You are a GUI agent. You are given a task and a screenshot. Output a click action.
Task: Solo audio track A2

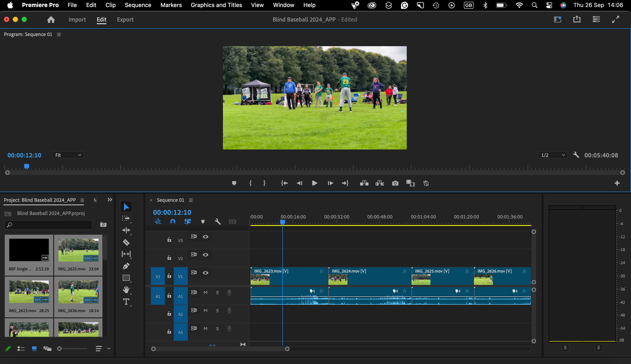(x=217, y=311)
